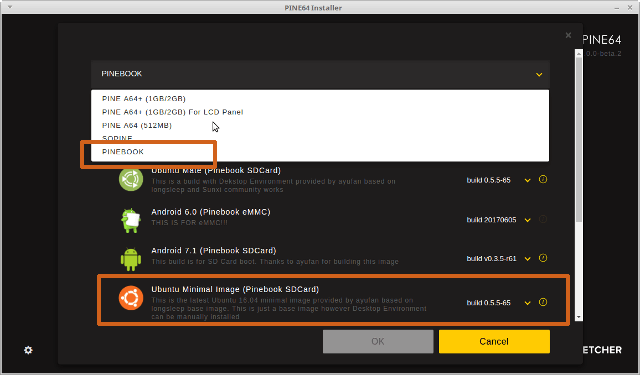Select Ubuntu Mate (Pinebook SDCard) title
Viewport: 640px width, 375px height.
216,171
